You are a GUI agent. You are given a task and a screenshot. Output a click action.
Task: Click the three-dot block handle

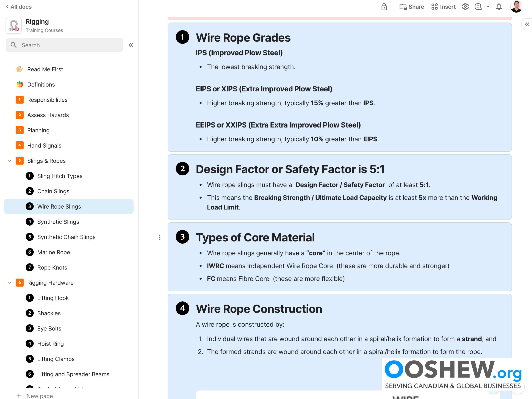point(159,237)
